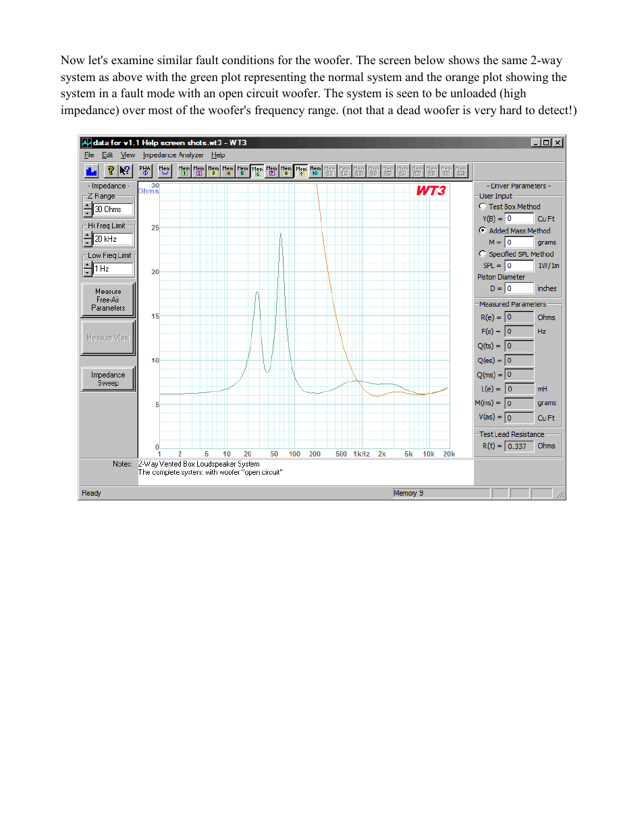Image resolution: width=644 pixels, height=834 pixels.
Task: Select Mem 7 toolbar button
Action: 272,171
